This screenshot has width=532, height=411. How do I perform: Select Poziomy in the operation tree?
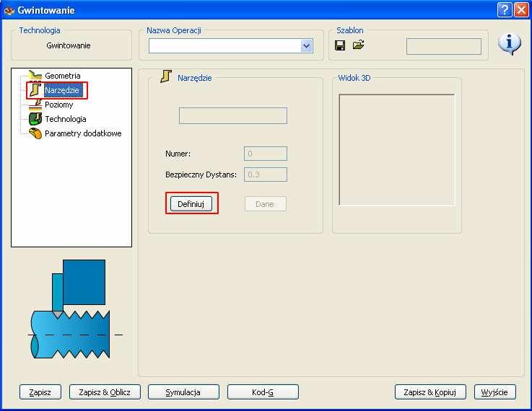[x=58, y=105]
